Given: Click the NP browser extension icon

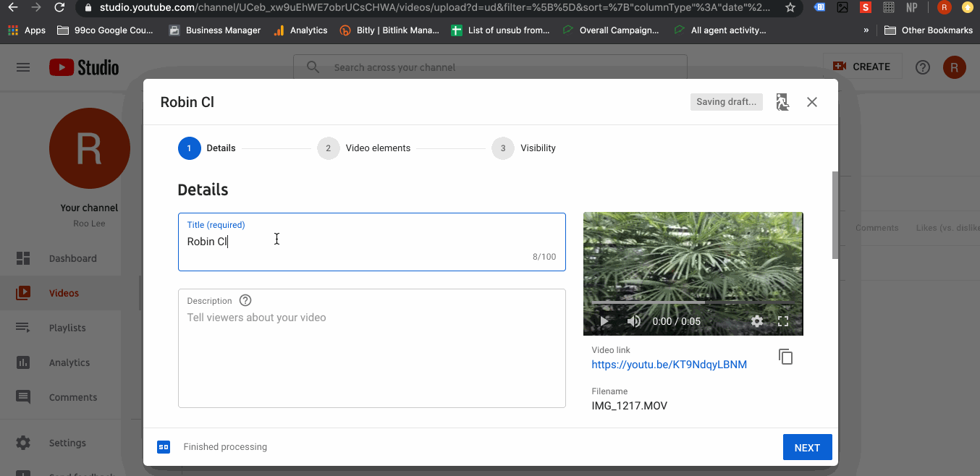Looking at the screenshot, I should click(912, 8).
